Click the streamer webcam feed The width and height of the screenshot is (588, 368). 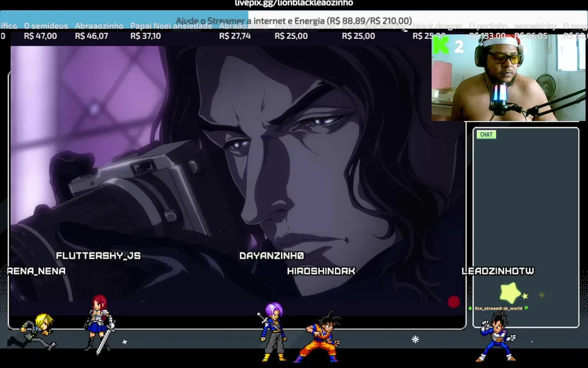(508, 78)
